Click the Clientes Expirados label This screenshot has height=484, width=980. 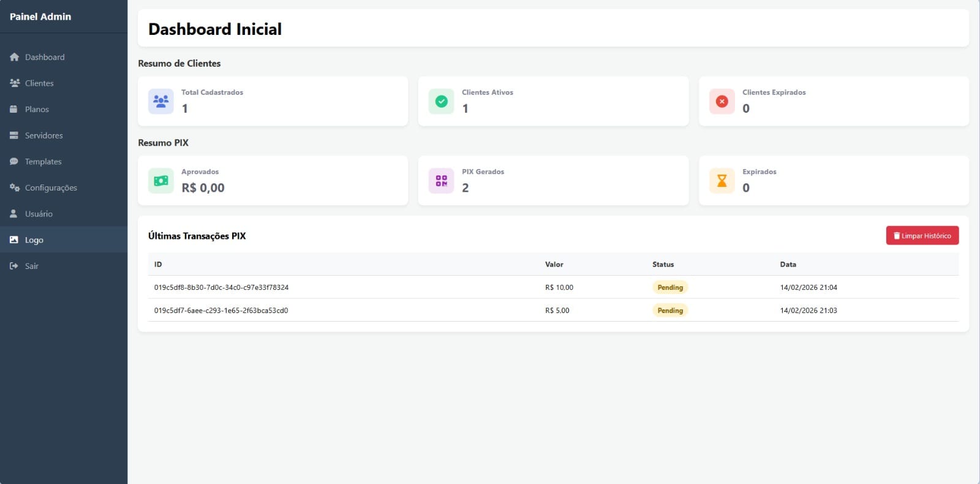pyautogui.click(x=774, y=93)
